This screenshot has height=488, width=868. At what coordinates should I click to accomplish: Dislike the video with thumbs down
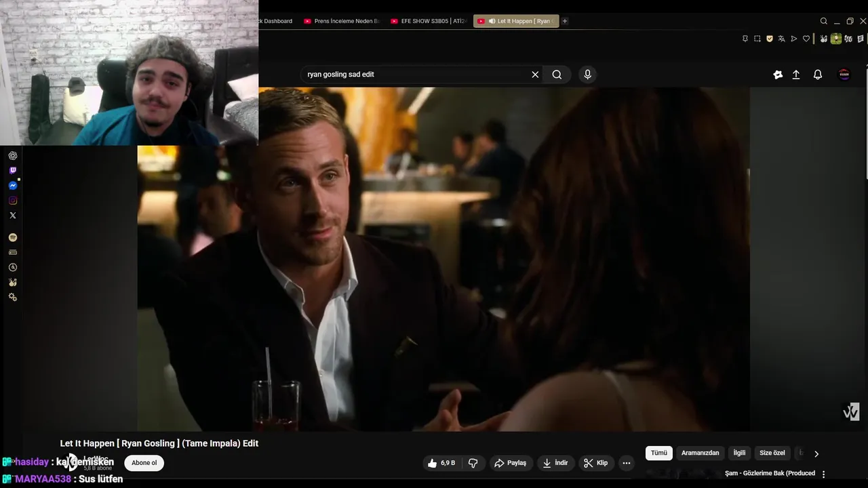pos(473,463)
